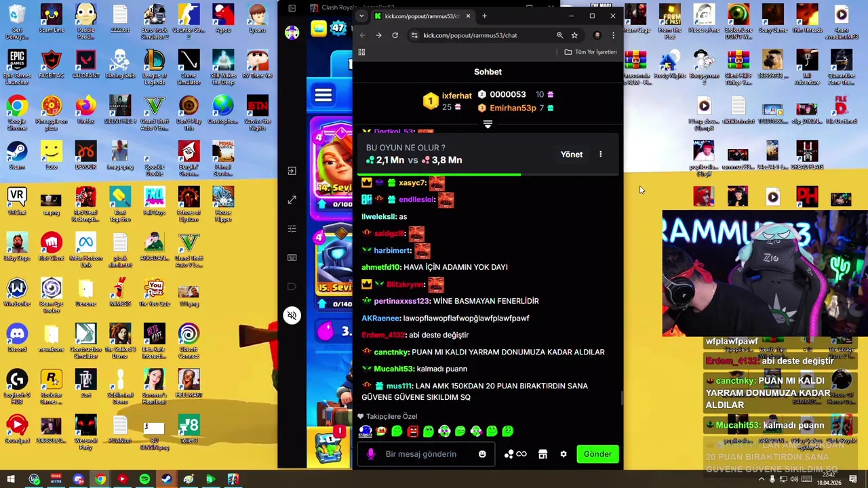The height and width of the screenshot is (488, 868).
Task: Click the zoom magnifier in address bar
Action: 559,35
